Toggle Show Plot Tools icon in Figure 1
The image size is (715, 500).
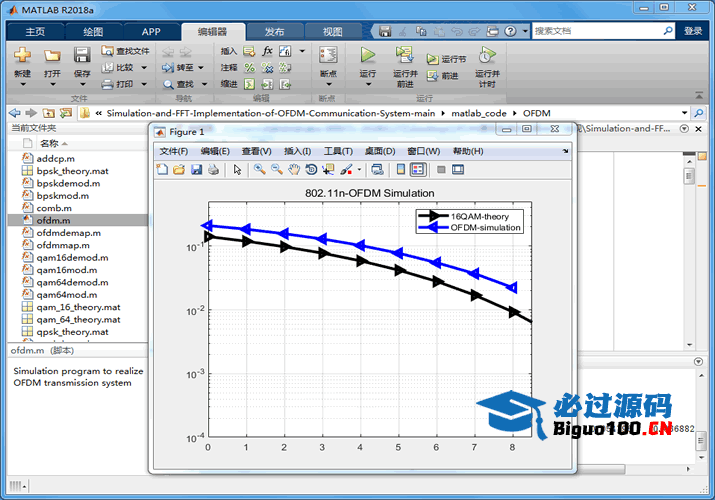tap(458, 170)
